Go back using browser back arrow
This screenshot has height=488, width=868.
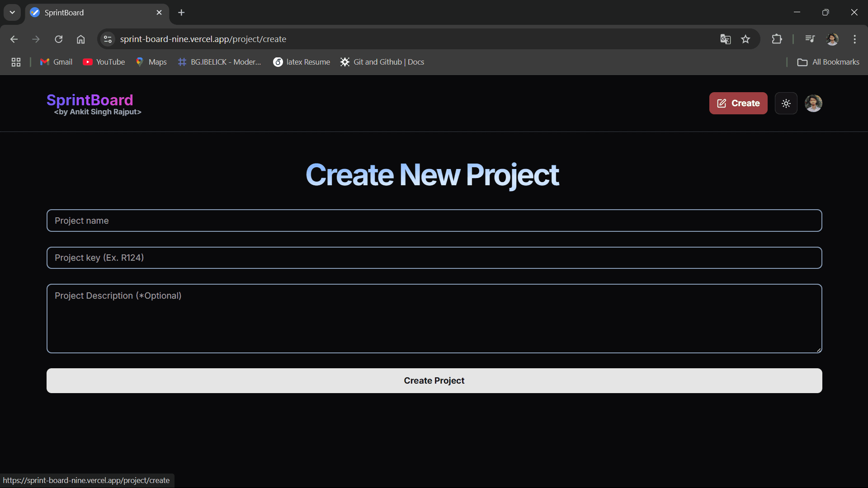[14, 39]
